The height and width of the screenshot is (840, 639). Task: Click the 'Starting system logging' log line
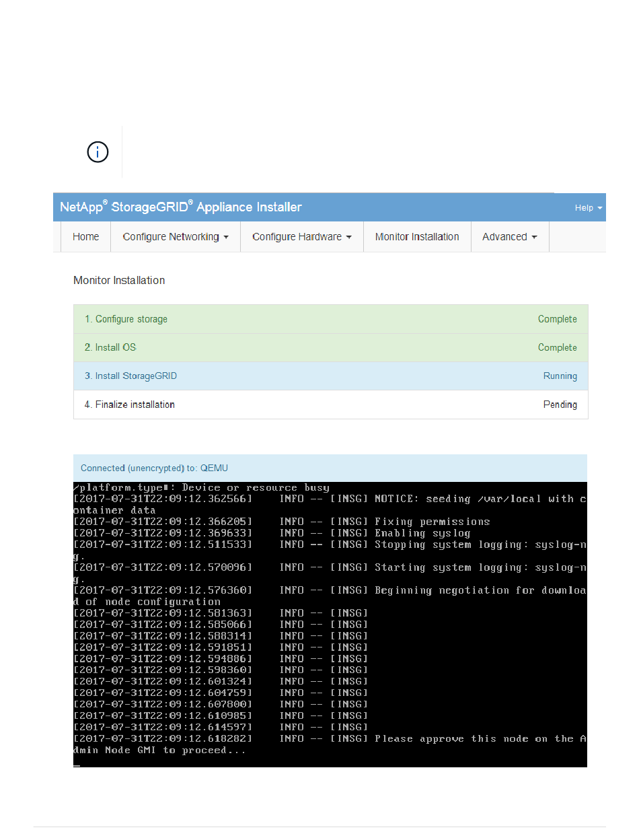(x=330, y=573)
